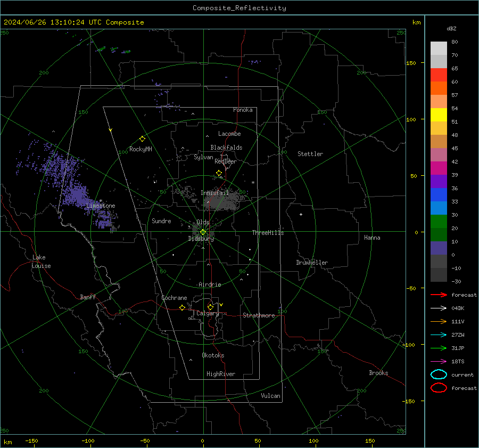Viewport: 479px width, 448px height.
Task: Click the Calgary city label
Action: tap(208, 313)
